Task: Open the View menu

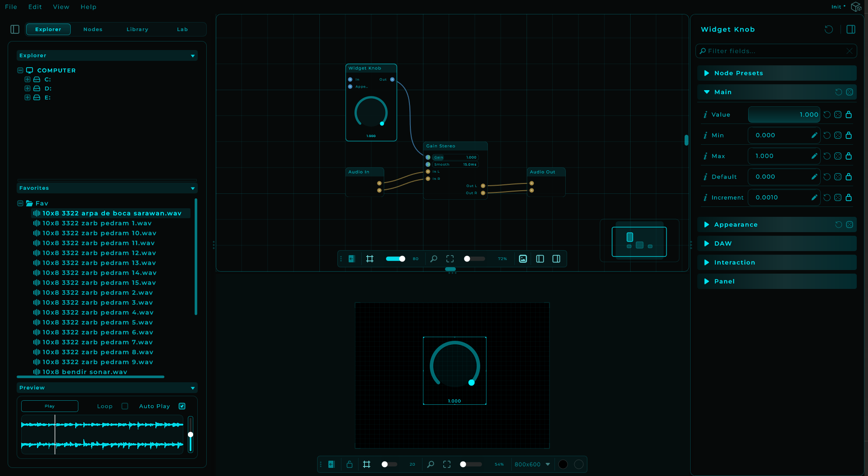Action: (61, 7)
